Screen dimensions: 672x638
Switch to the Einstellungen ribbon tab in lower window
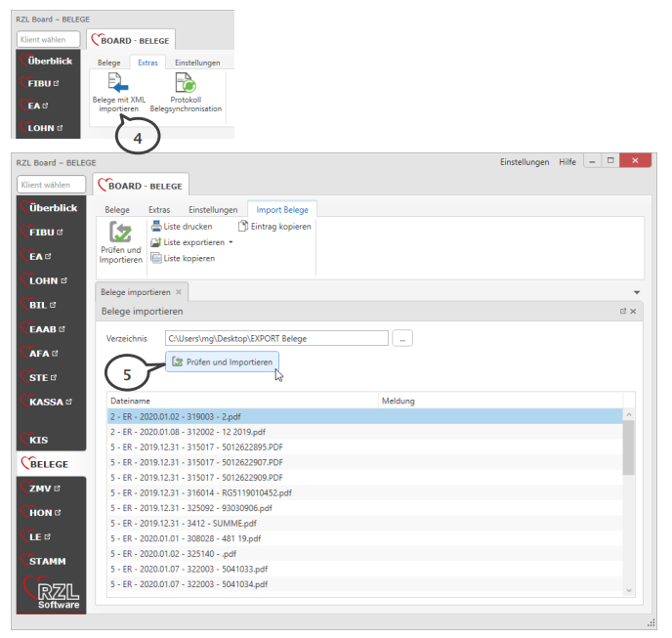coord(213,209)
